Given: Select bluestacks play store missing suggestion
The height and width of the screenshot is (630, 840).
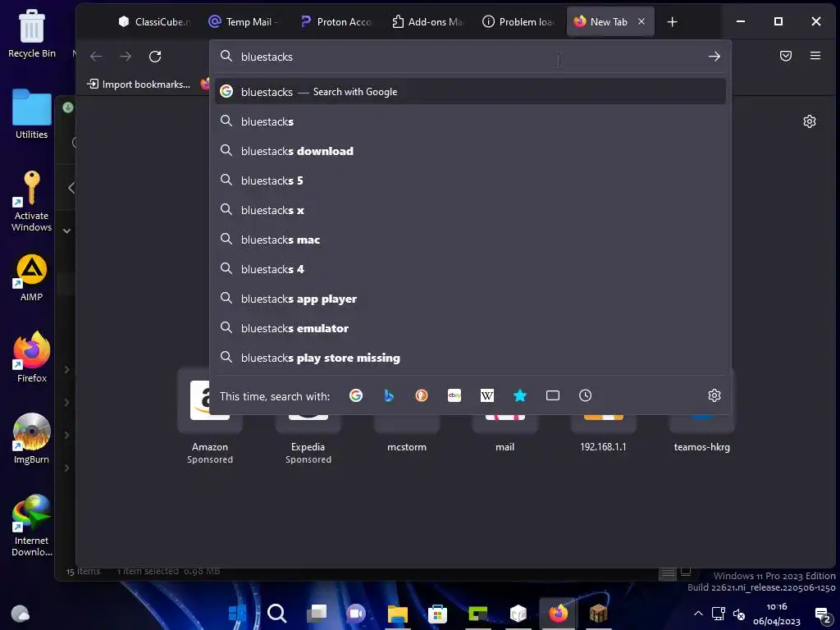Looking at the screenshot, I should pyautogui.click(x=470, y=358).
